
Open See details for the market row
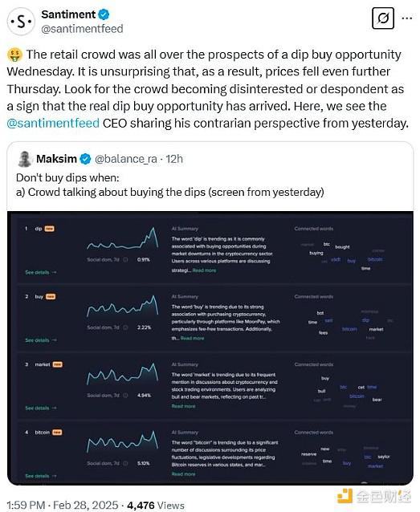(x=41, y=408)
